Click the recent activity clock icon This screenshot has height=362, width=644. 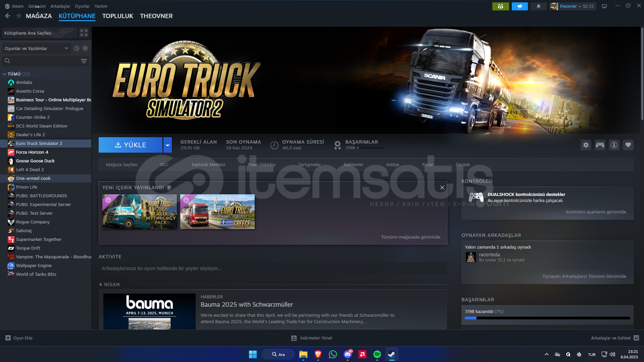tap(77, 48)
